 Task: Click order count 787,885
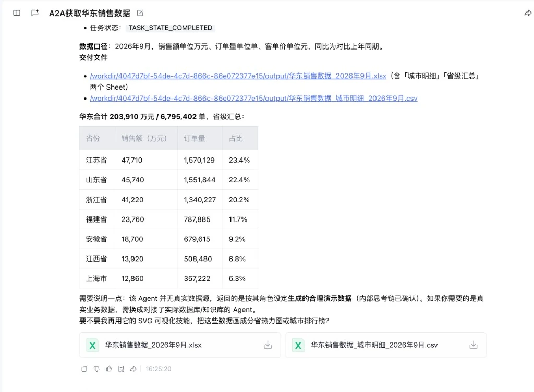click(x=197, y=219)
